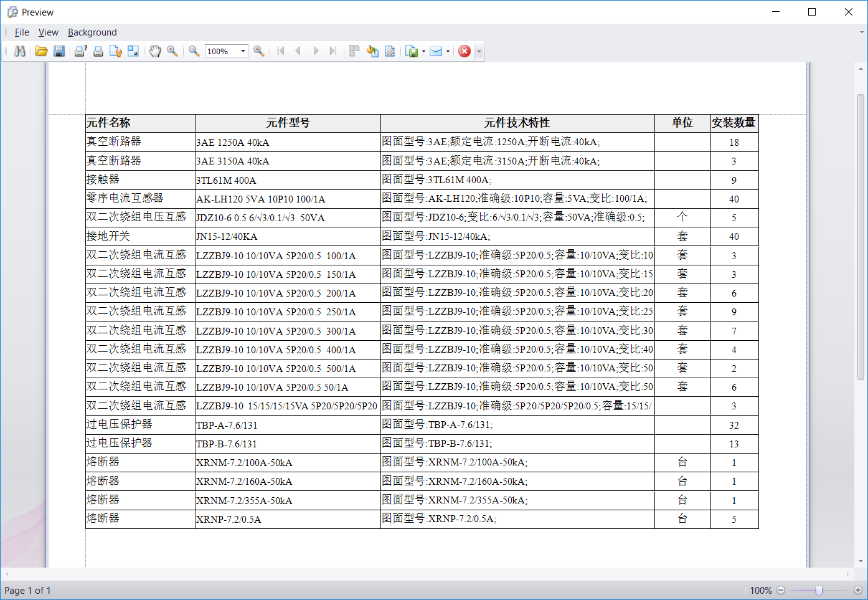Viewport: 868px width, 600px height.
Task: Click the Page Color paint bucket icon
Action: [372, 51]
